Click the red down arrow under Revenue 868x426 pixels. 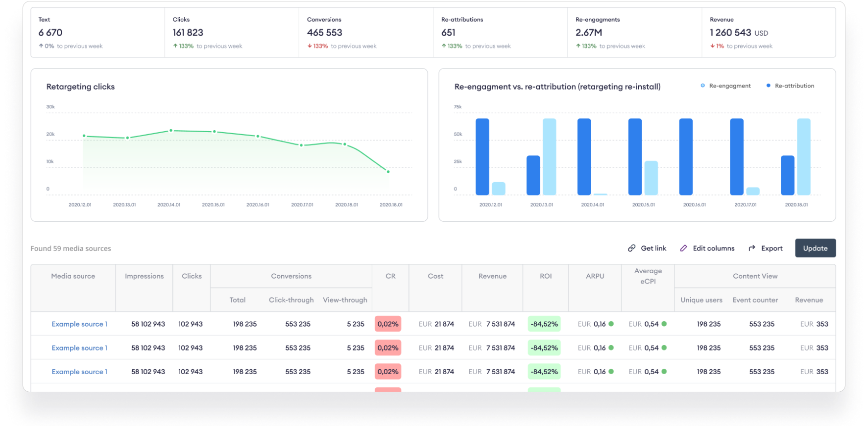712,46
